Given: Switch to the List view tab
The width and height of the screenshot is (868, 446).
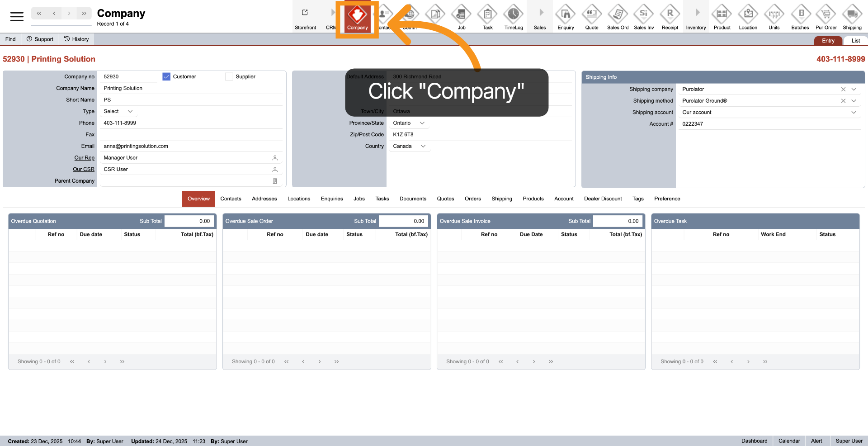Looking at the screenshot, I should (x=855, y=41).
